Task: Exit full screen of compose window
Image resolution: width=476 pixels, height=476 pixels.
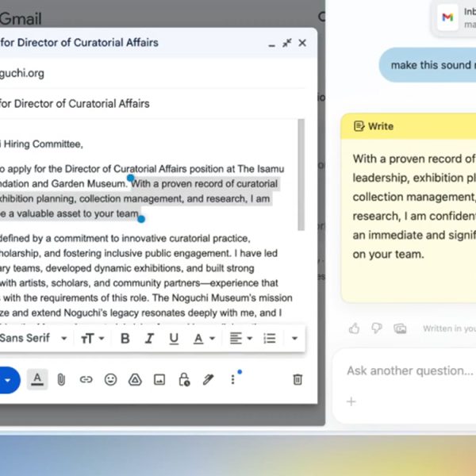Action: (287, 43)
